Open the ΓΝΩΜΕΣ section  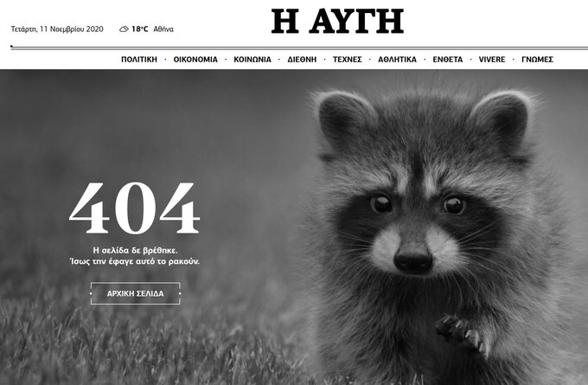pyautogui.click(x=537, y=60)
